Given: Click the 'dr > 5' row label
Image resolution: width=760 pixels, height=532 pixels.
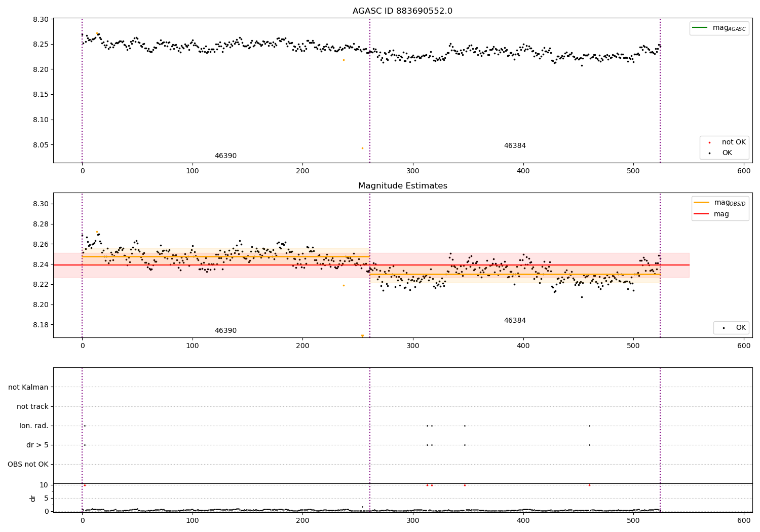Looking at the screenshot, I should (x=37, y=445).
